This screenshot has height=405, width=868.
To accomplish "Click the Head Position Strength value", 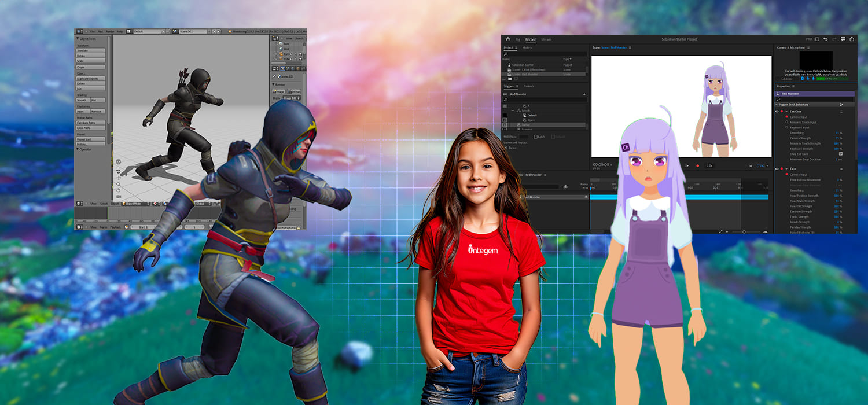I will pyautogui.click(x=837, y=196).
